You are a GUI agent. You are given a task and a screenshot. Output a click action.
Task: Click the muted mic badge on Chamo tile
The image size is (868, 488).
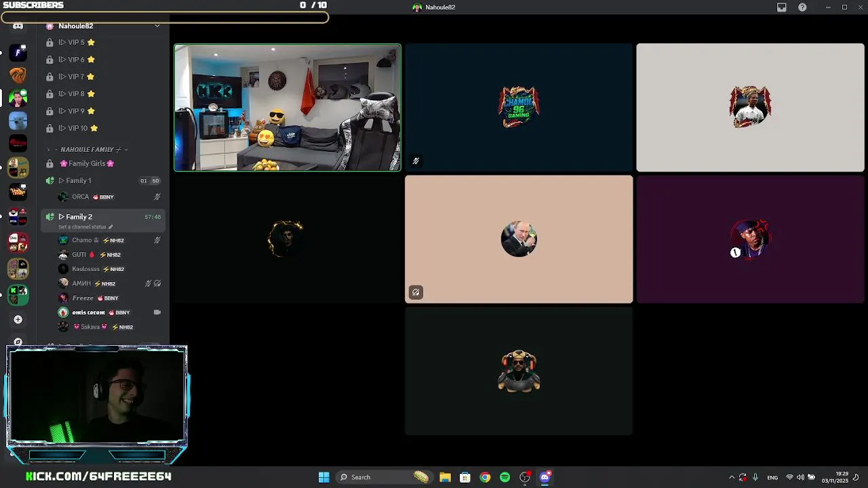tap(416, 161)
